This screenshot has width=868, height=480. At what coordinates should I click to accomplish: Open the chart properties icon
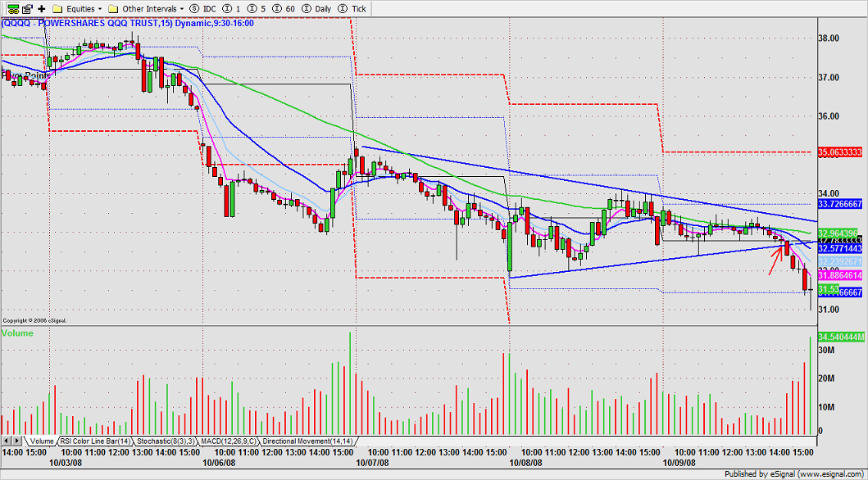coord(27,9)
